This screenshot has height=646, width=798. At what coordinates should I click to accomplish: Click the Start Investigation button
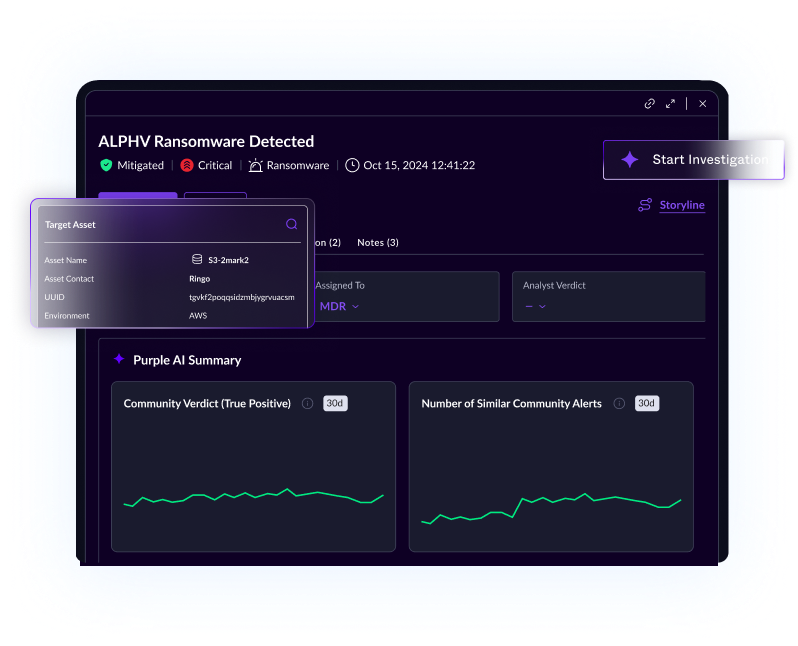[x=694, y=159]
